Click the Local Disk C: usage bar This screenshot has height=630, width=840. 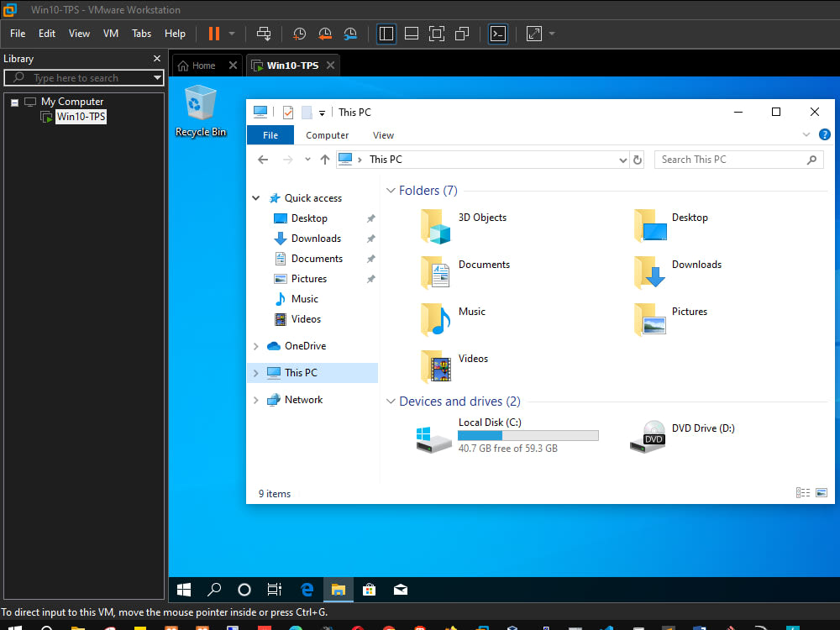pyautogui.click(x=528, y=435)
